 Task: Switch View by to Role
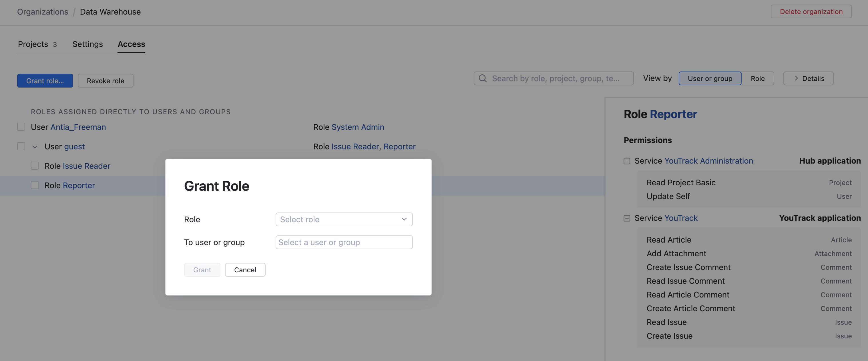coord(757,79)
